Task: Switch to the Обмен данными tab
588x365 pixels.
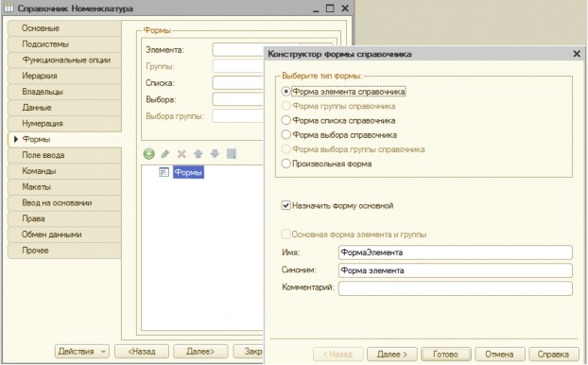Action: click(x=64, y=235)
